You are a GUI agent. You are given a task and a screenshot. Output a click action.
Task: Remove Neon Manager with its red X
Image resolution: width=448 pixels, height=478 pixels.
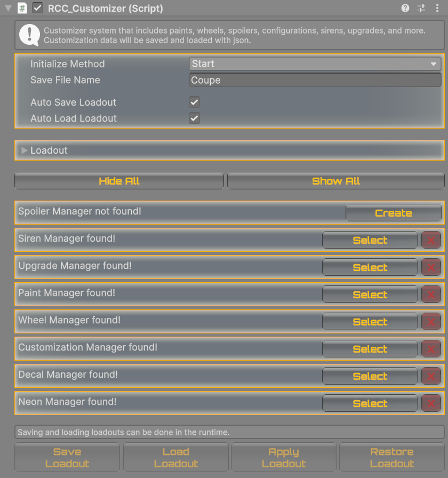(x=431, y=403)
